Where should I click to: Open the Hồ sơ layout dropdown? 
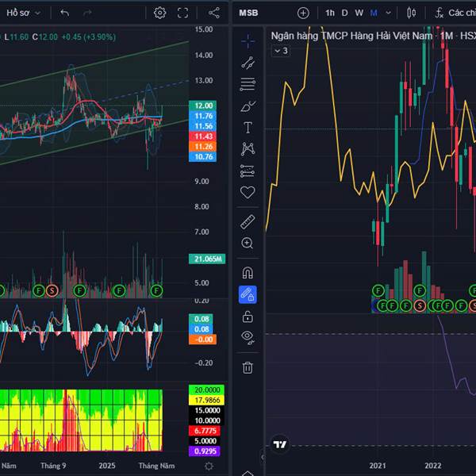[x=23, y=13]
